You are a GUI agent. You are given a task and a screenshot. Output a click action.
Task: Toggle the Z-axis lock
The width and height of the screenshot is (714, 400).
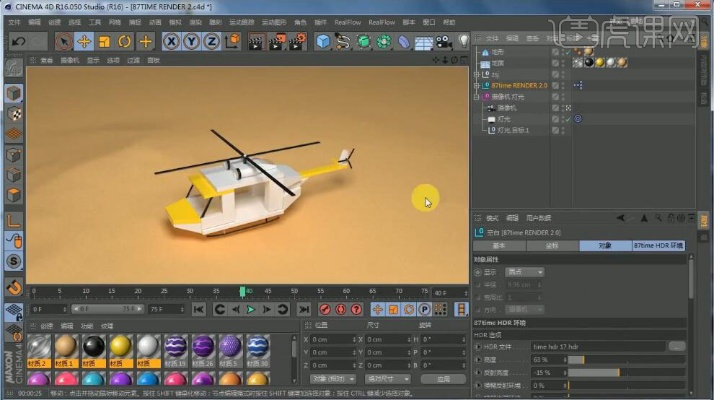tap(211, 41)
